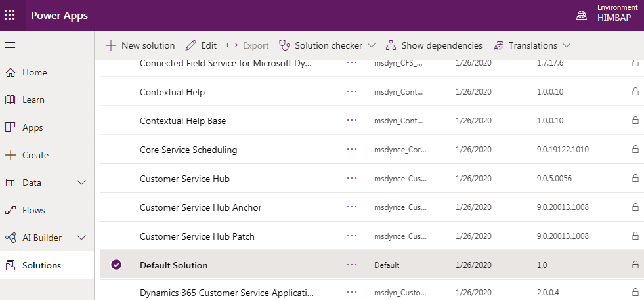Image resolution: width=644 pixels, height=300 pixels.
Task: Open Core Service Scheduling solution
Action: coord(188,150)
